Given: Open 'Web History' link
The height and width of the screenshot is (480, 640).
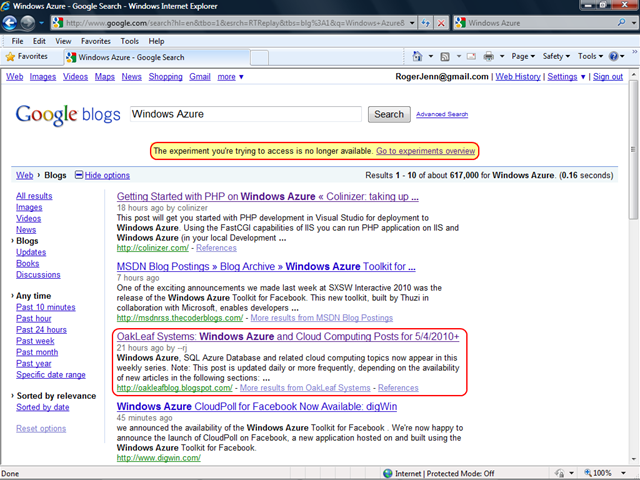Looking at the screenshot, I should 518,77.
